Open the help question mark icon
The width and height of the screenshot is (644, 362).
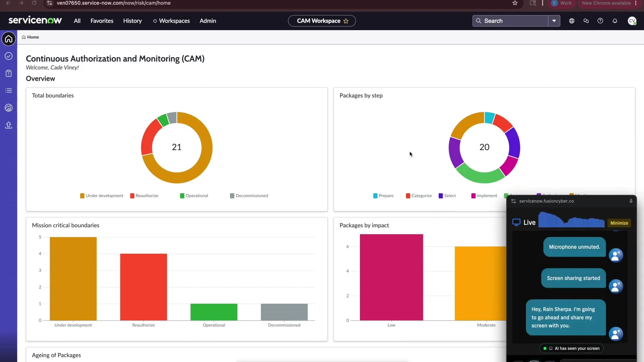click(x=600, y=21)
